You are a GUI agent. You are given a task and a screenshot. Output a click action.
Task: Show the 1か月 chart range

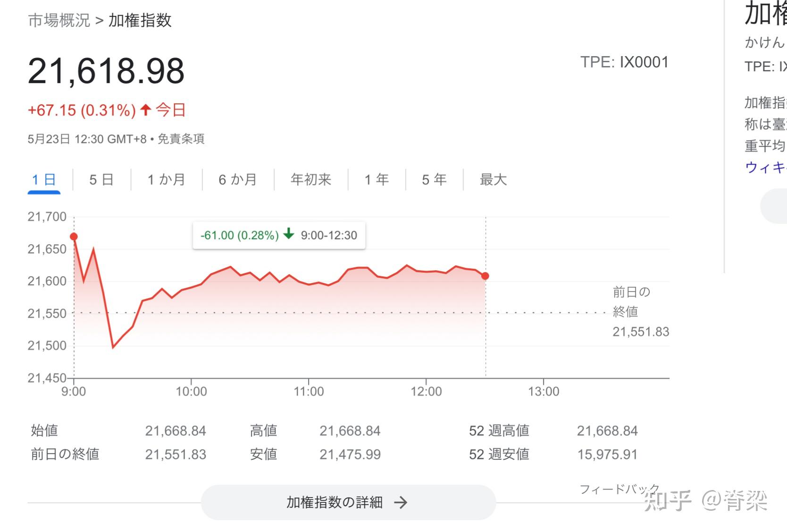[x=166, y=180]
